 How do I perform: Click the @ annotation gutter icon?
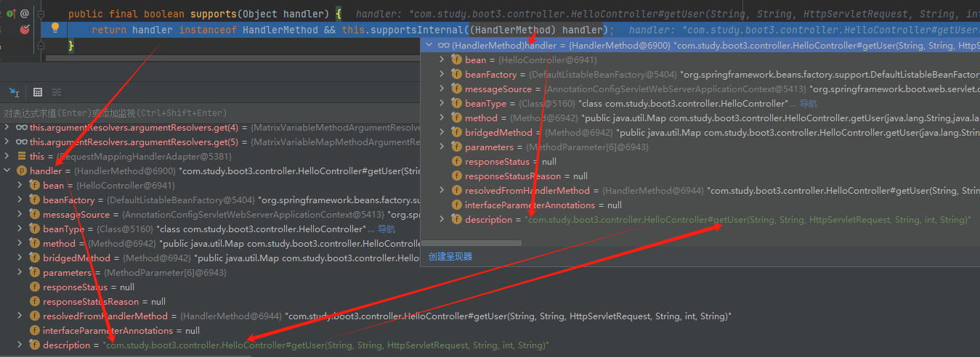pyautogui.click(x=24, y=13)
